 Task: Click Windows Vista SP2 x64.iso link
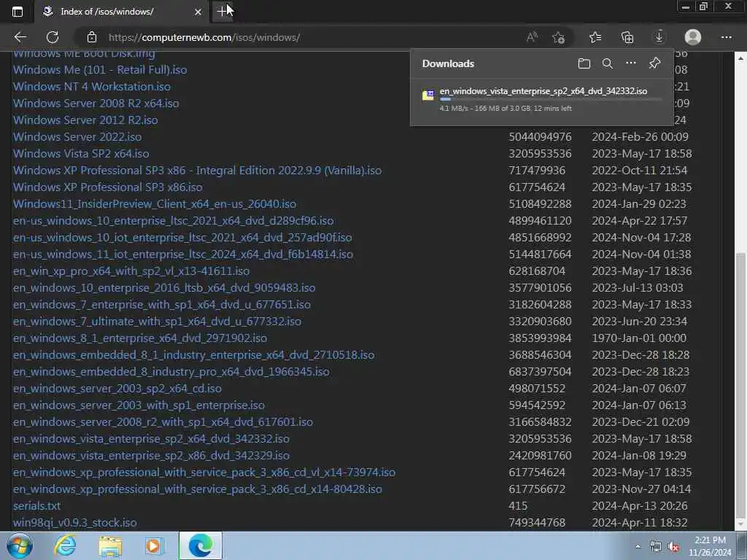tap(81, 153)
